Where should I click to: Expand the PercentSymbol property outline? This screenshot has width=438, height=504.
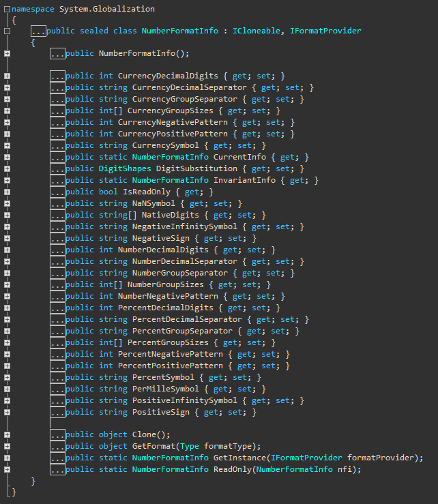(x=7, y=377)
